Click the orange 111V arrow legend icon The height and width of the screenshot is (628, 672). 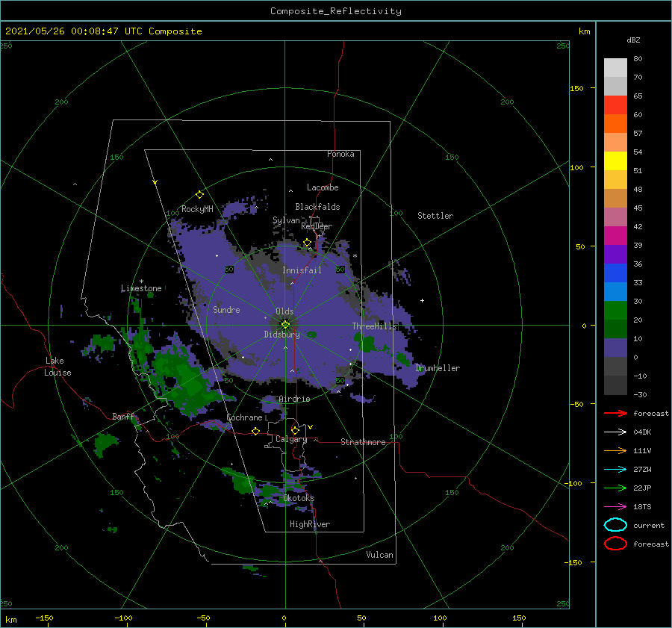[615, 450]
